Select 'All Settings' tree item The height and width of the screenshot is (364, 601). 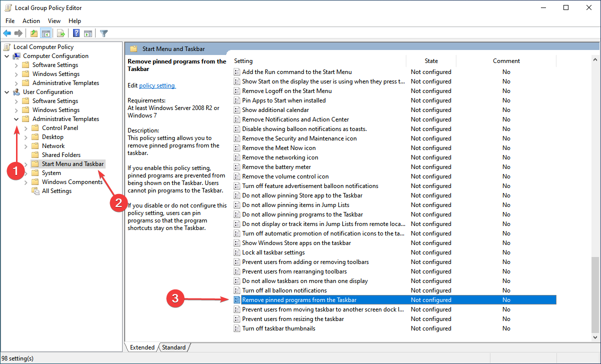pos(57,191)
